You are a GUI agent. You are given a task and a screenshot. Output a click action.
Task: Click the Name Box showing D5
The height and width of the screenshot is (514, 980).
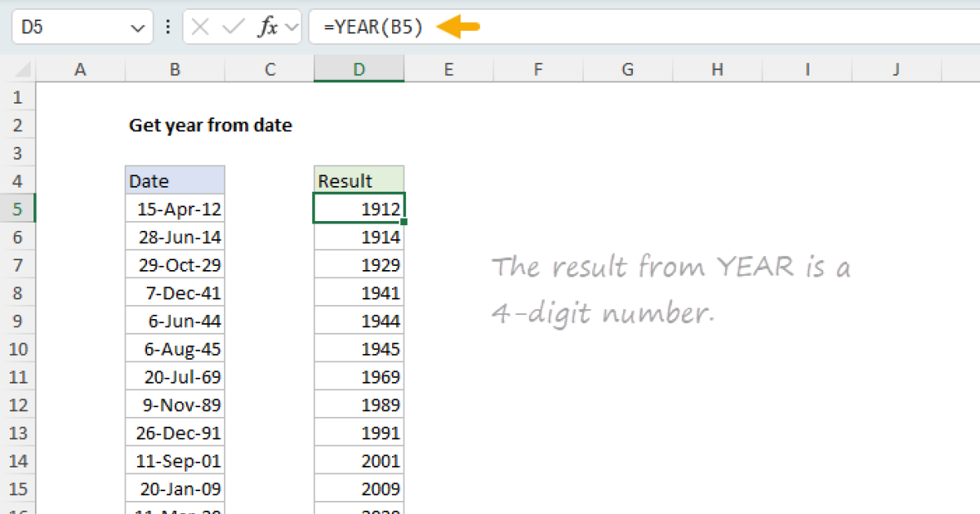(69, 27)
